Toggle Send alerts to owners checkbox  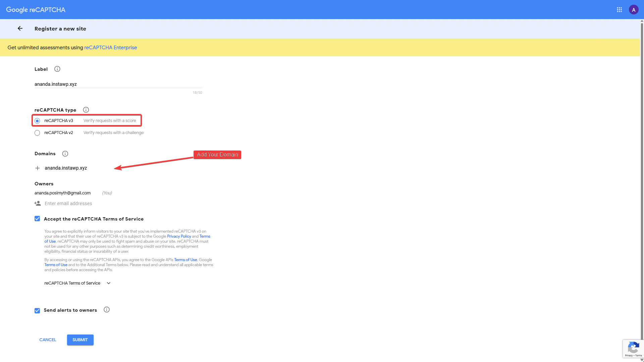(x=38, y=310)
